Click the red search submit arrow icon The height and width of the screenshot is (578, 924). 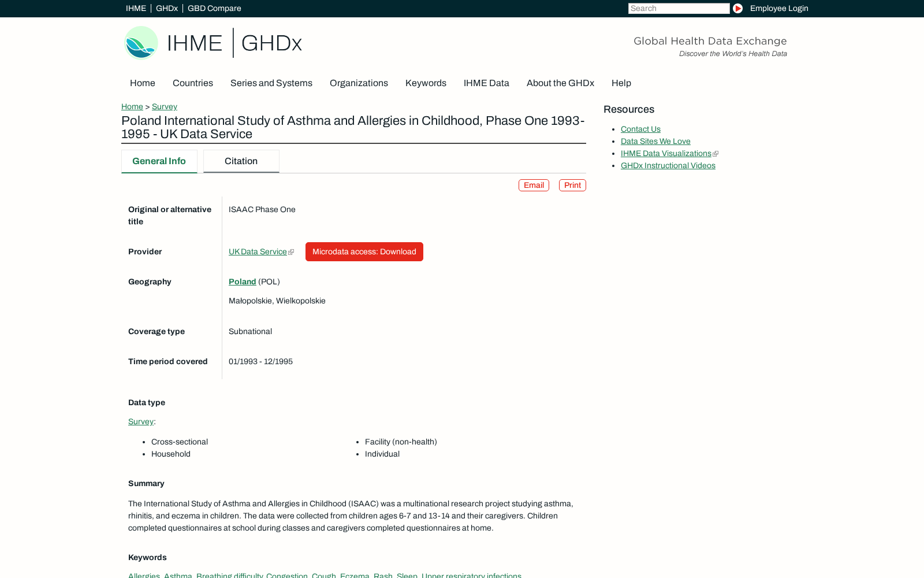click(737, 8)
